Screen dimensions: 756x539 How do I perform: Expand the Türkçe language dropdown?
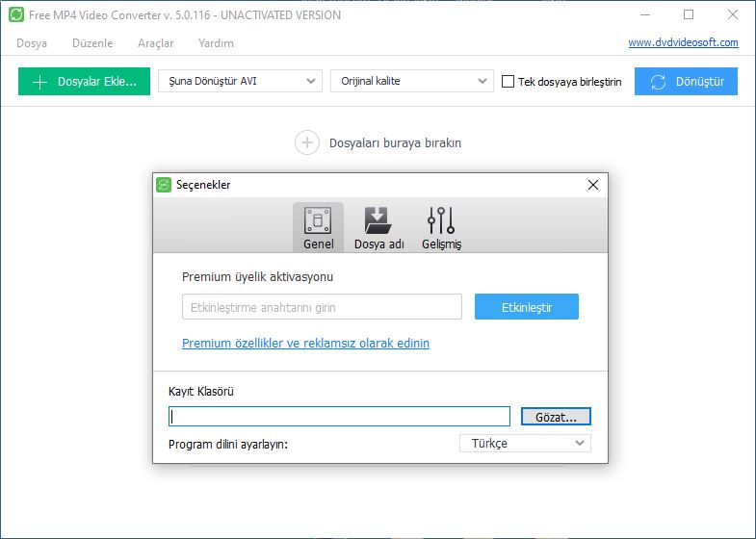[525, 443]
